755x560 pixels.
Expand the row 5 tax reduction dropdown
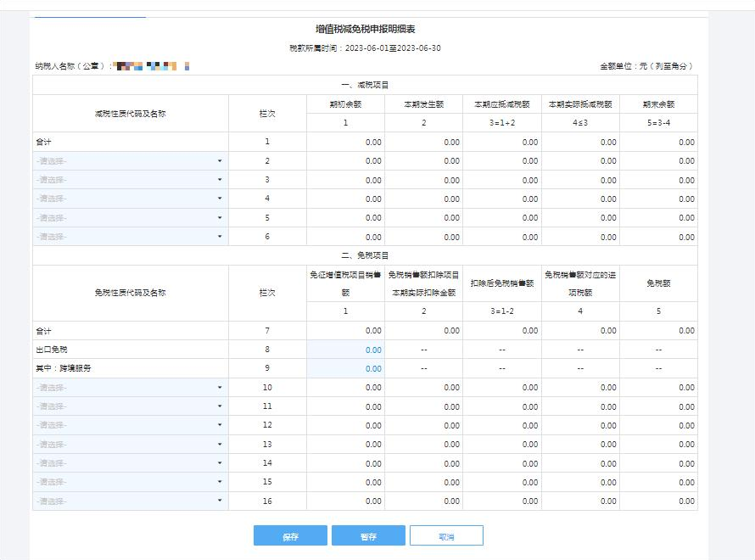coord(131,218)
